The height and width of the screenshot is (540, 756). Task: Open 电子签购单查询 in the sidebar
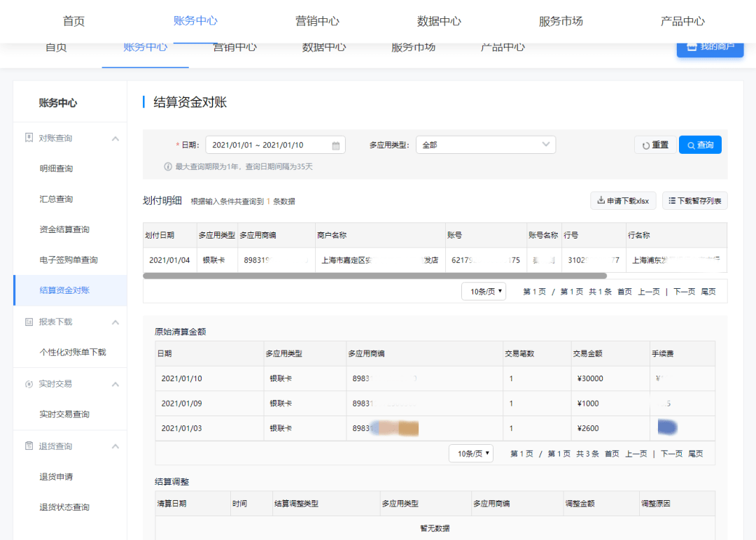pyautogui.click(x=69, y=260)
